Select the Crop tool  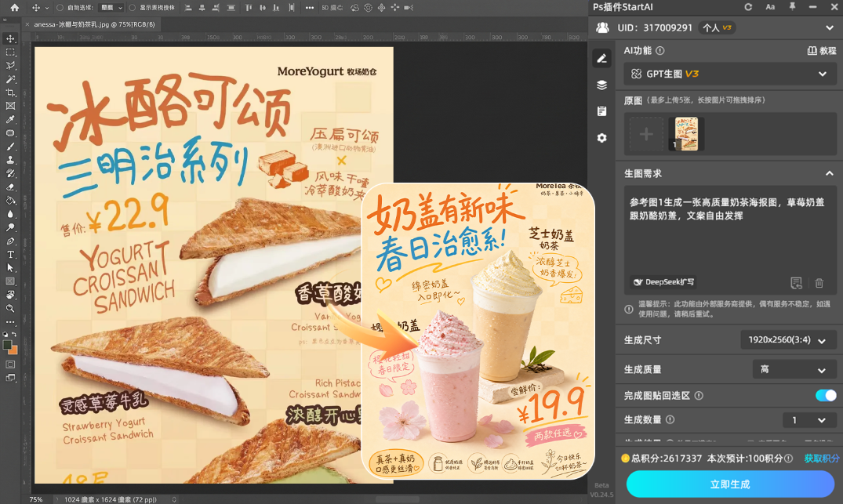(10, 92)
